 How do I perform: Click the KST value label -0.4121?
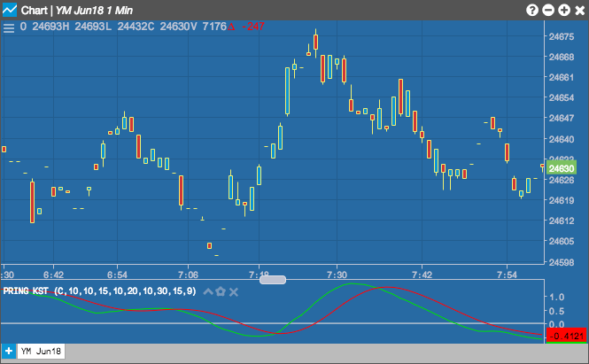[x=567, y=336]
